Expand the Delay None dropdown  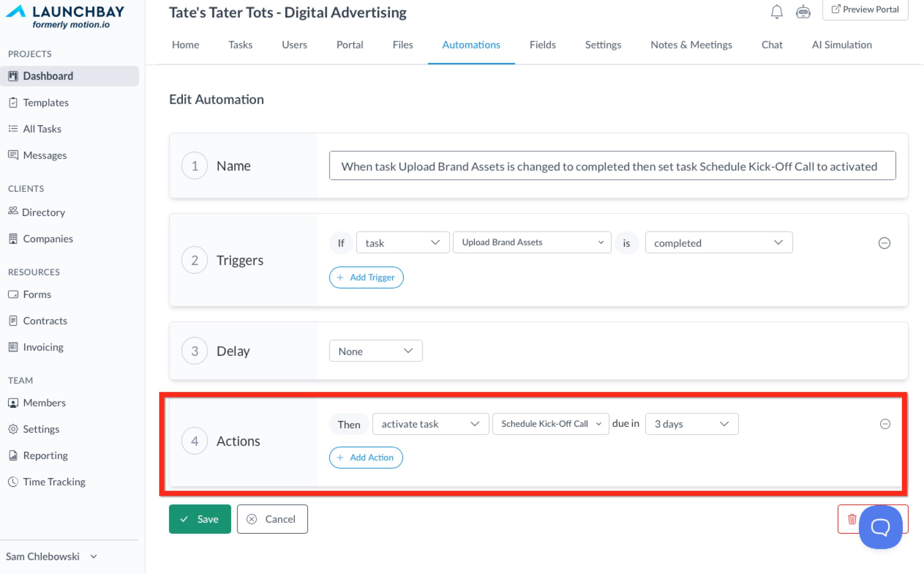[x=375, y=351]
